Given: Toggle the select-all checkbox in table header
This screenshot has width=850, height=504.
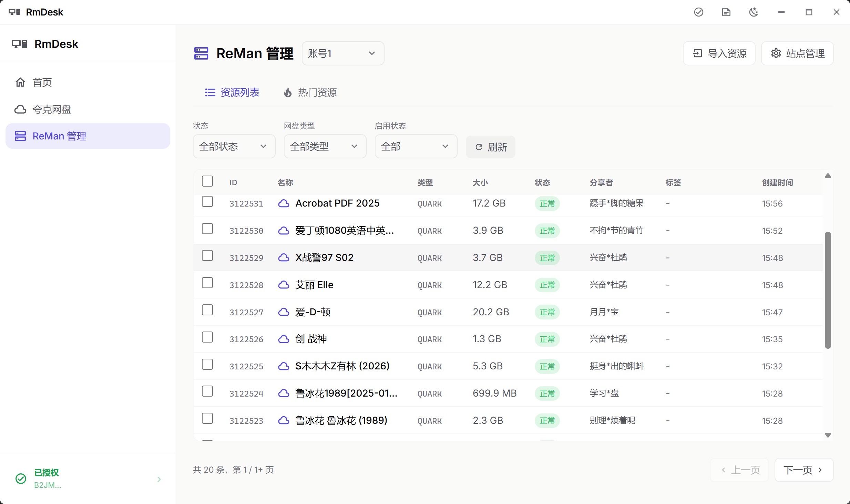Looking at the screenshot, I should [207, 181].
